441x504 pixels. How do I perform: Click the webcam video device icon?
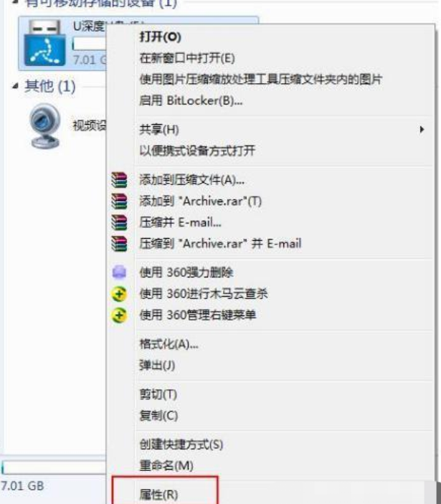click(44, 126)
